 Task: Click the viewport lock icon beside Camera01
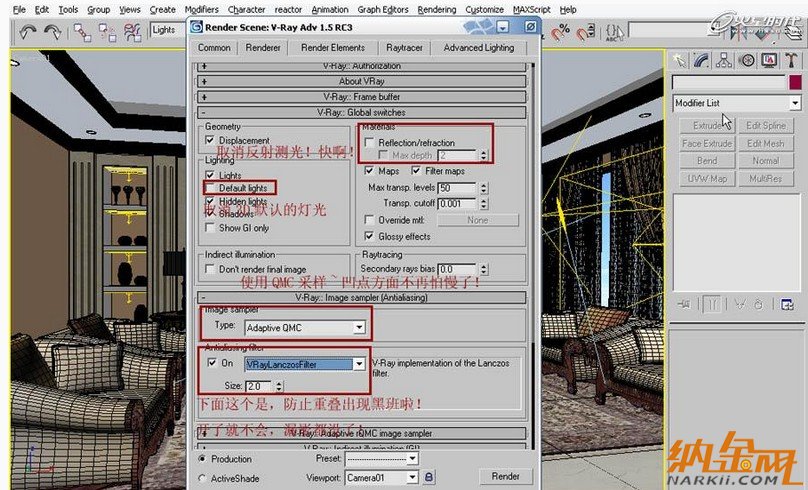(429, 477)
